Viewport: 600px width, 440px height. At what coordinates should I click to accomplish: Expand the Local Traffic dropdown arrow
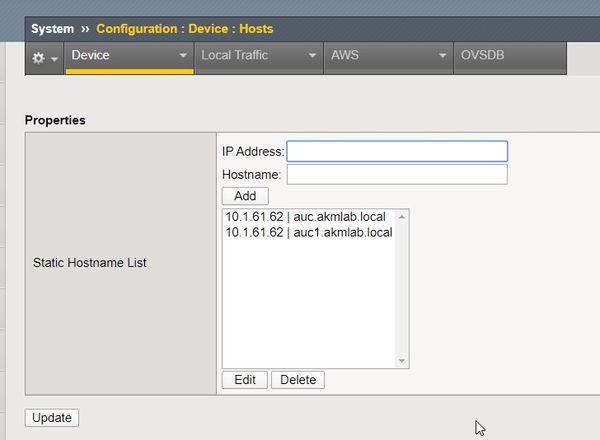[x=312, y=56]
